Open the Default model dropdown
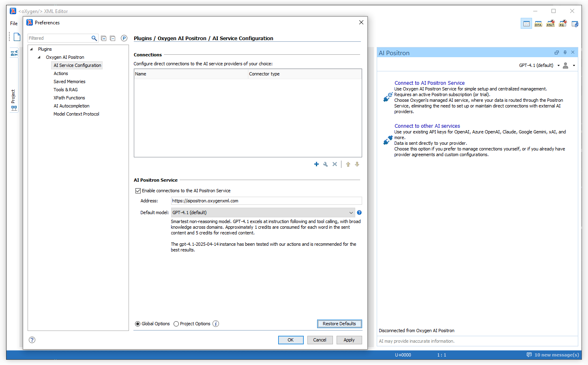 click(263, 213)
